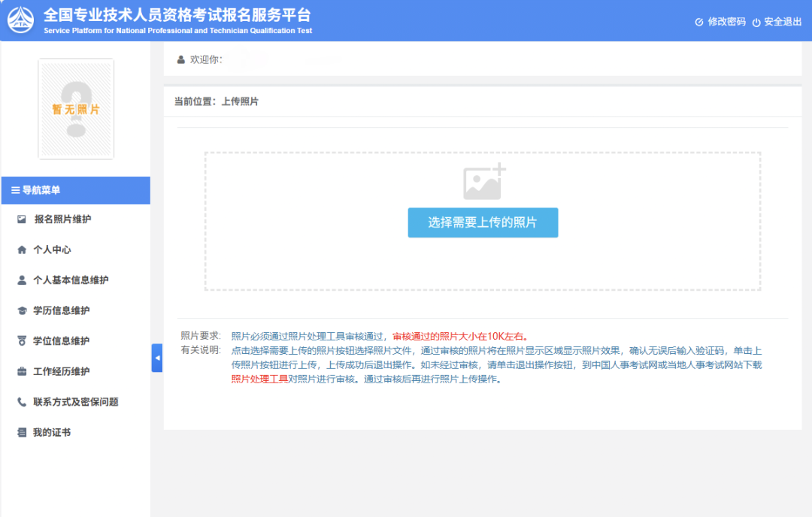Viewport: 812px width, 517px height.
Task: Click the edit icon next to 修改密码
Action: [x=698, y=23]
